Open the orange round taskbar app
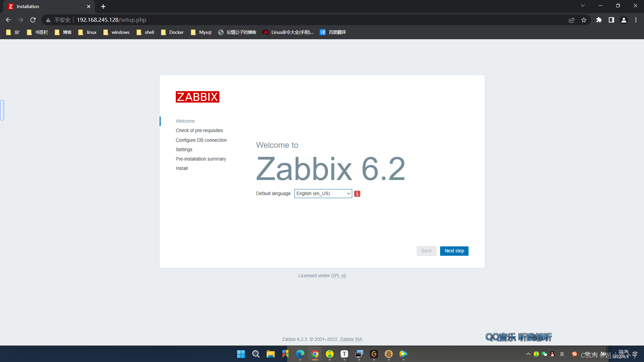The width and height of the screenshot is (644, 362). point(389,354)
